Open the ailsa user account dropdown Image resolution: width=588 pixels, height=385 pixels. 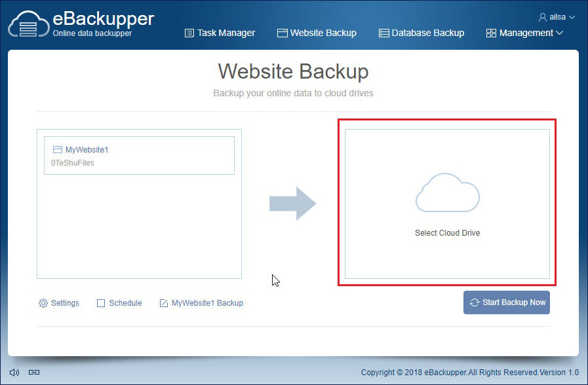pos(557,17)
